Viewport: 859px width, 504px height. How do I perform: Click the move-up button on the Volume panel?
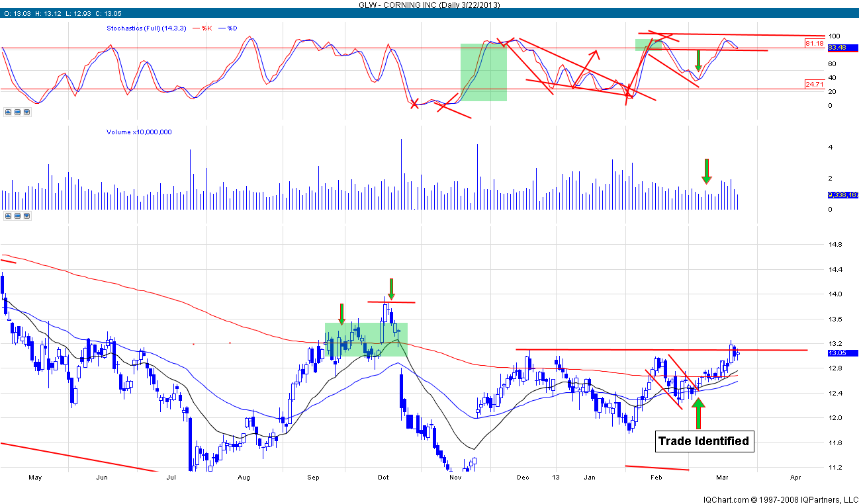(x=7, y=216)
